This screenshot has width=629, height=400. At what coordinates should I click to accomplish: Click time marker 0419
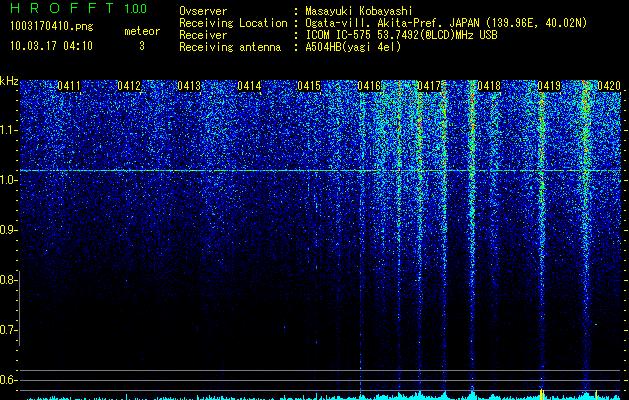pos(549,86)
